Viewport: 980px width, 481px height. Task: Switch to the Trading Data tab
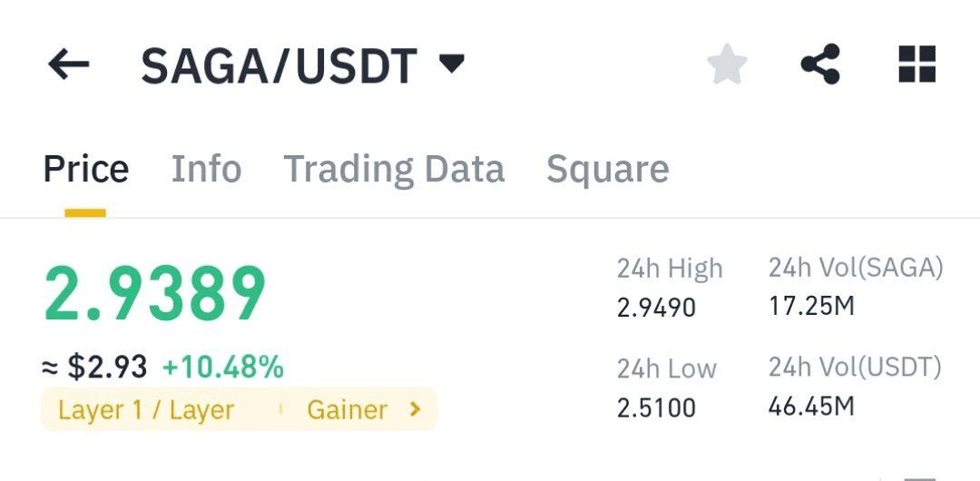(x=394, y=170)
